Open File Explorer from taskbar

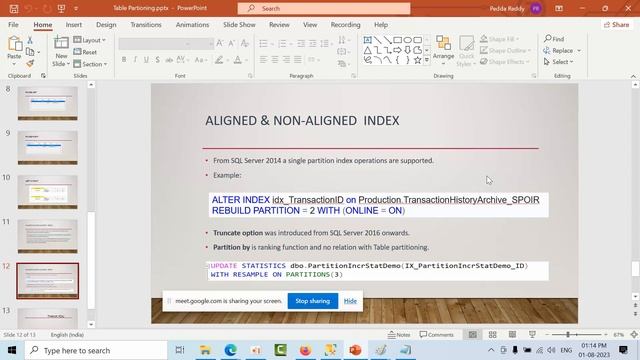(205, 350)
